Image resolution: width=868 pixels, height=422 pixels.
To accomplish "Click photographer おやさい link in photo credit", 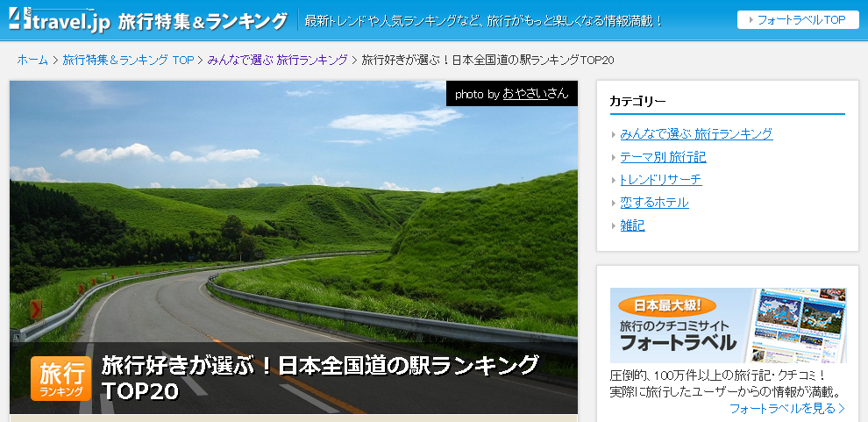I will pos(524,93).
